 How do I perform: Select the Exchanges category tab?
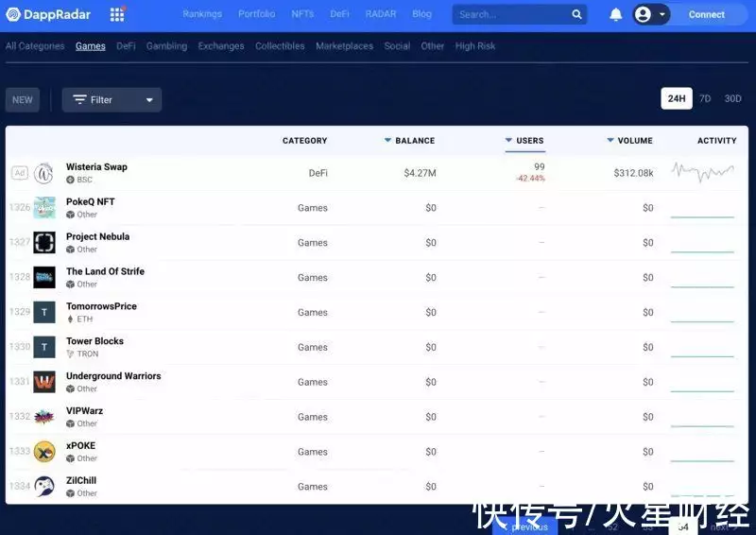tap(221, 45)
